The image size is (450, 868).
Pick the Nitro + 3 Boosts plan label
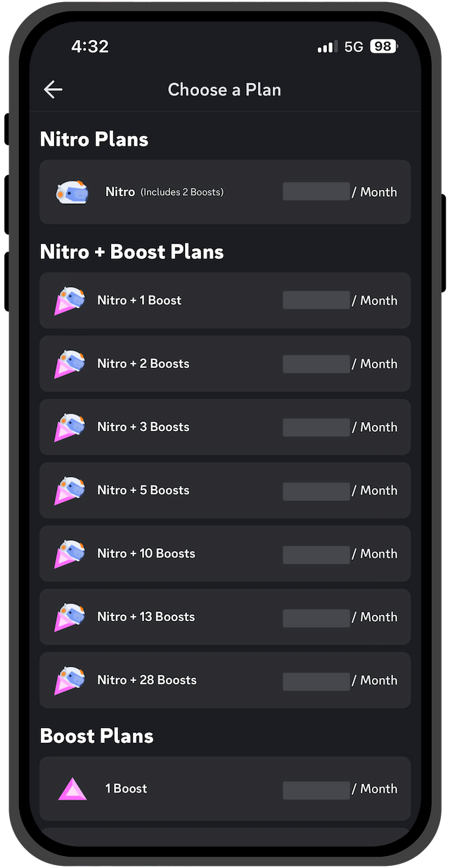click(x=143, y=427)
